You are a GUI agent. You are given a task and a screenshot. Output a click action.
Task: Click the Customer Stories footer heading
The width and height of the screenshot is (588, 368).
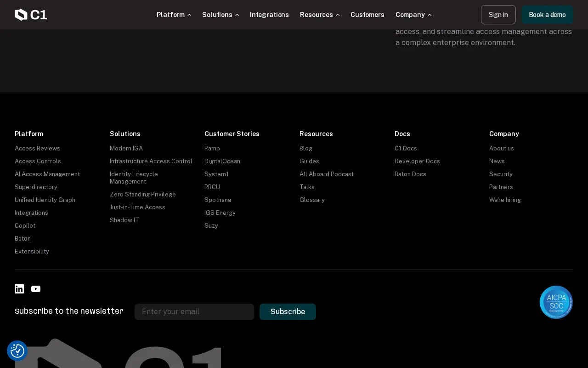click(232, 134)
